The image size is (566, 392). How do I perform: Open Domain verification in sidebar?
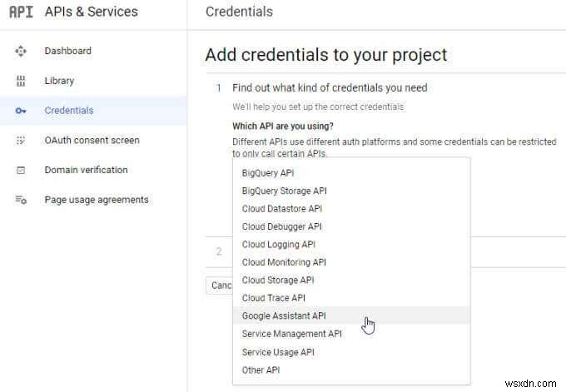(86, 170)
